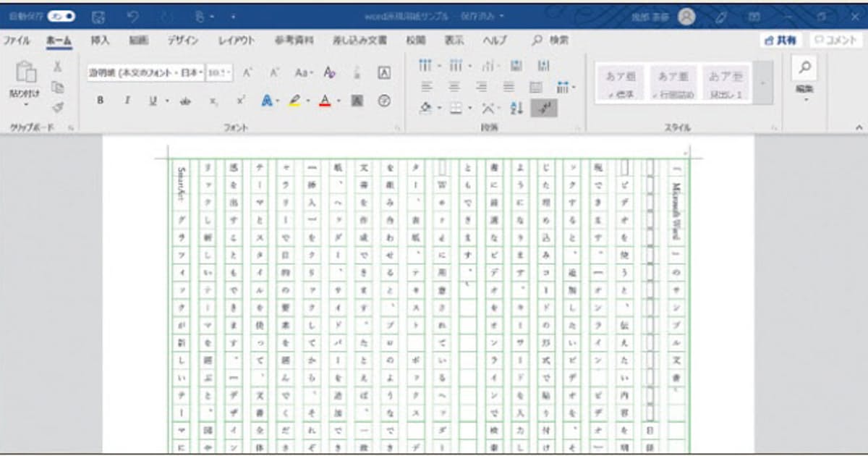Screen dimensions: 868x456
Task: Click the Strikethrough icon
Action: pyautogui.click(x=186, y=100)
